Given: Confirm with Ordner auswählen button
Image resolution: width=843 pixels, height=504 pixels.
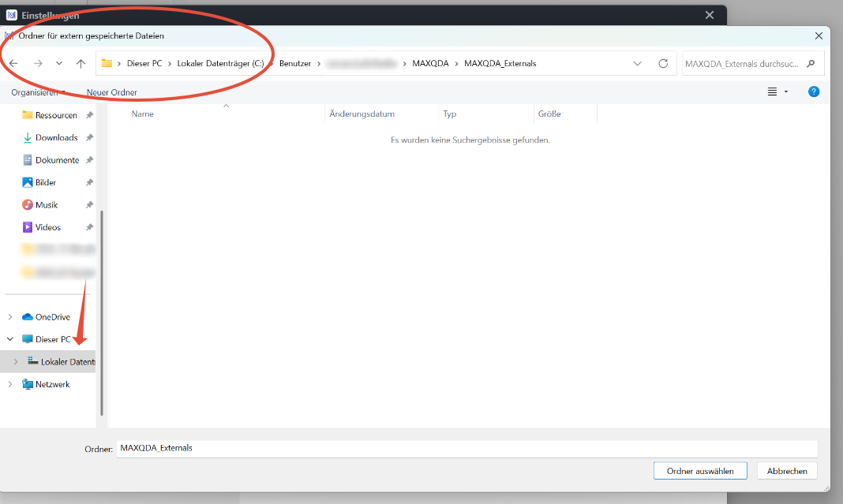Looking at the screenshot, I should point(700,471).
